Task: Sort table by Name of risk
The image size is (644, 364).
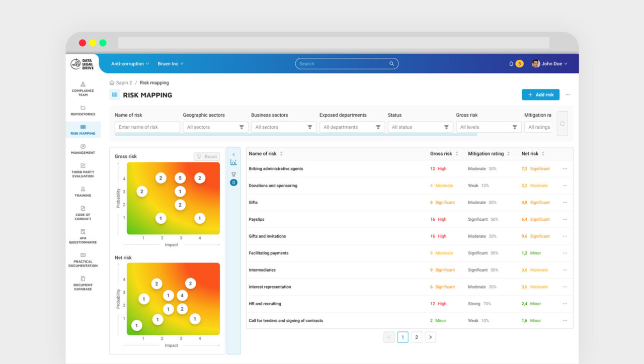Action: [281, 154]
